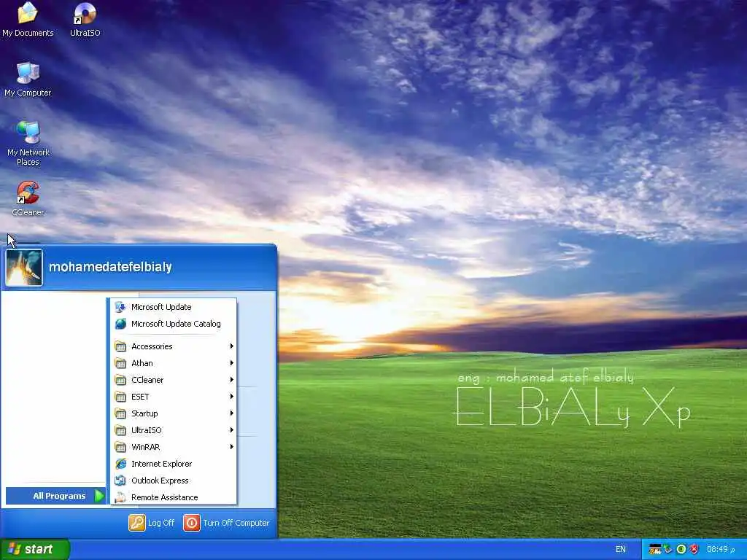Click the first system tray icon
Viewport: 747px width, 560px height.
(x=655, y=549)
